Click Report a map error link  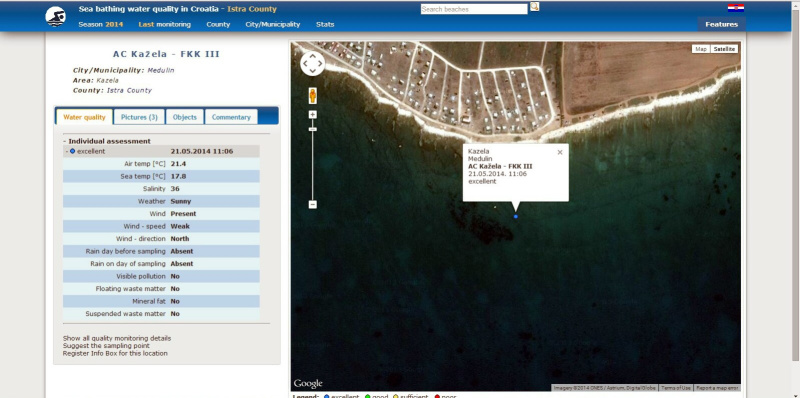(717, 388)
